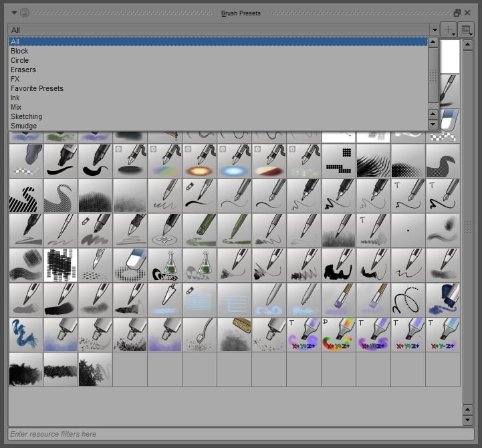Select the dark tree foliage brush preset
This screenshot has height=448, width=482.
click(x=95, y=369)
